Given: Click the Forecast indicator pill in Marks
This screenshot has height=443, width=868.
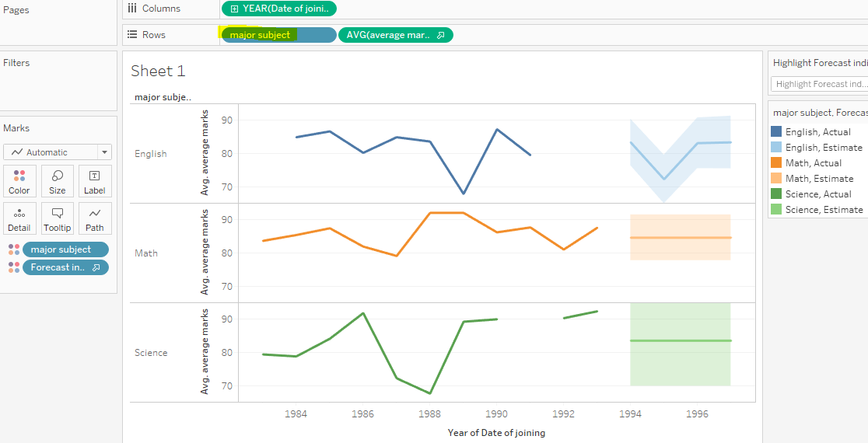Looking at the screenshot, I should coord(65,267).
